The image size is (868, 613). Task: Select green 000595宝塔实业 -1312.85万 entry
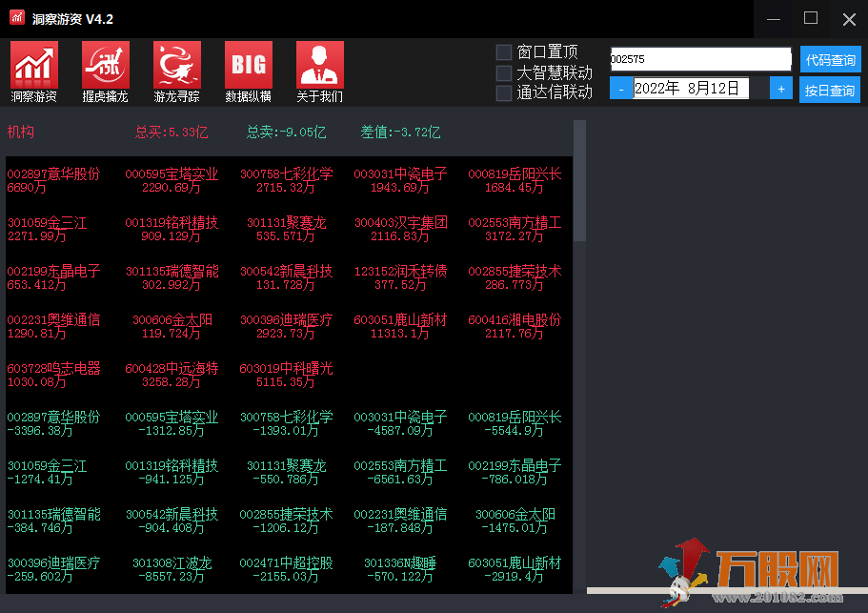[172, 424]
